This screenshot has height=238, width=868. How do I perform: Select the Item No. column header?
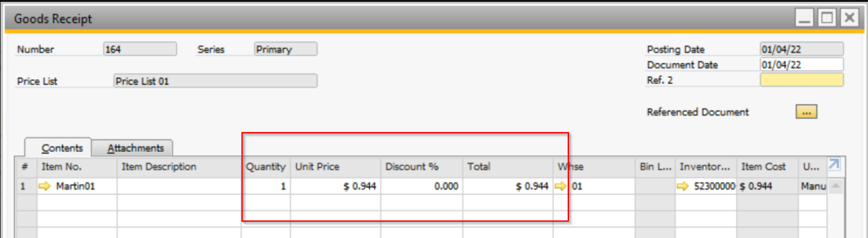[x=77, y=167]
